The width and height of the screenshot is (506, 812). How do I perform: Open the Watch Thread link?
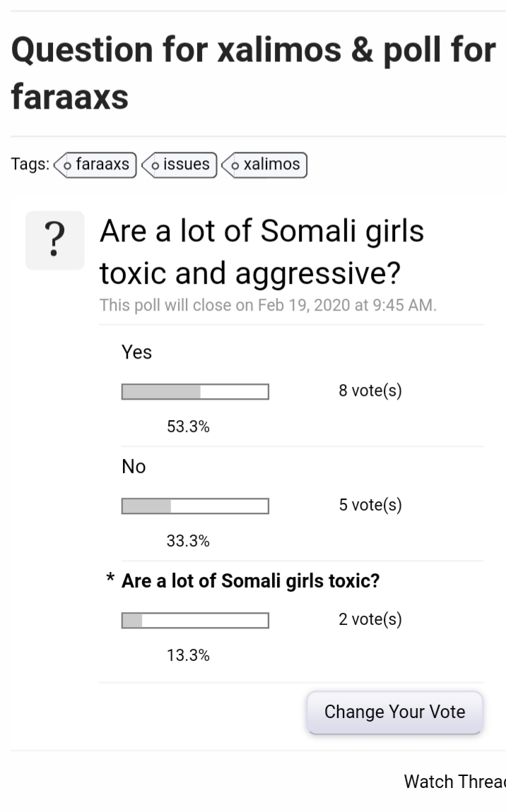click(x=454, y=782)
